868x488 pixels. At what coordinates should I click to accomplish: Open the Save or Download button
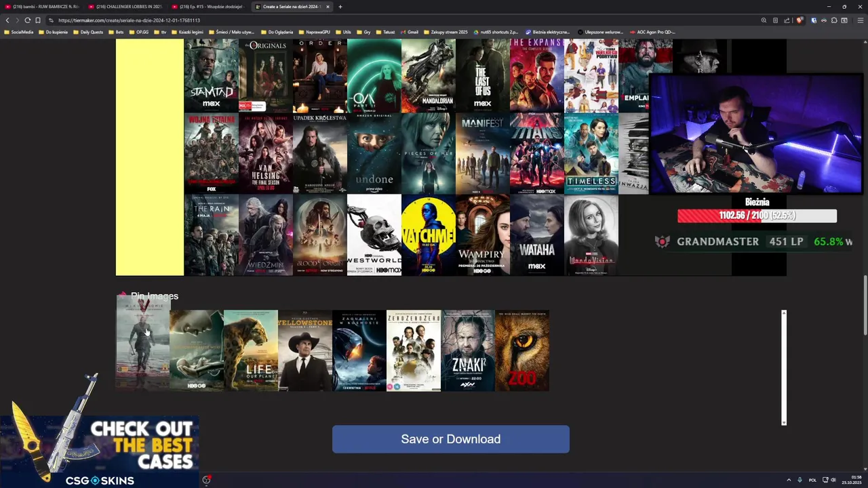tap(451, 439)
